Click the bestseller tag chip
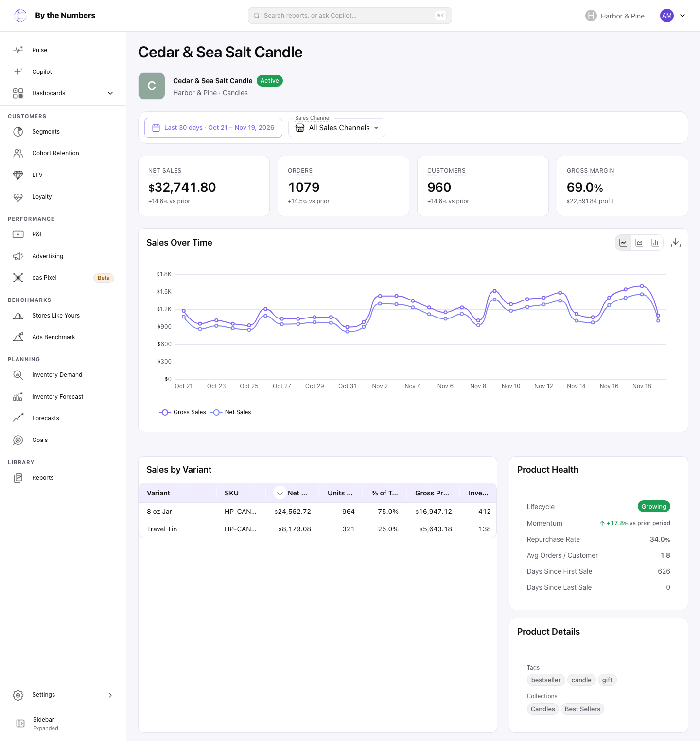700x741 pixels. click(546, 680)
